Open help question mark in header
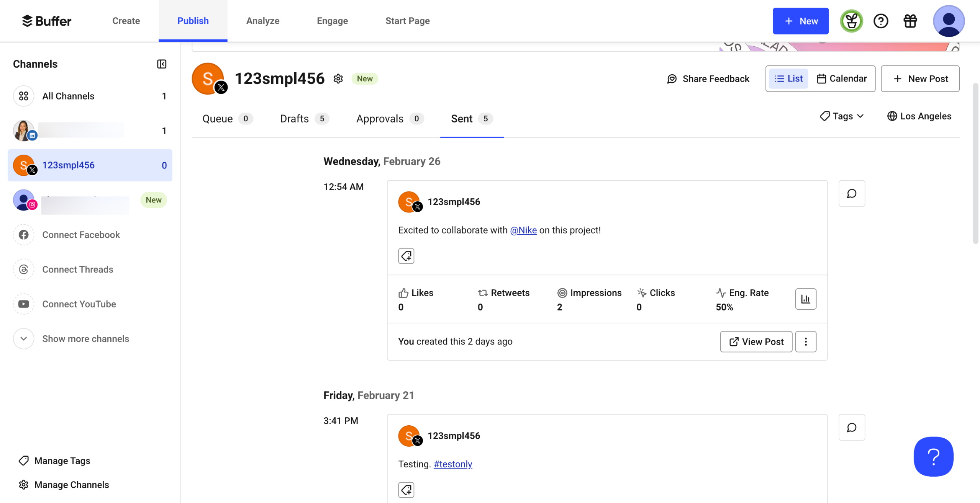 click(880, 21)
